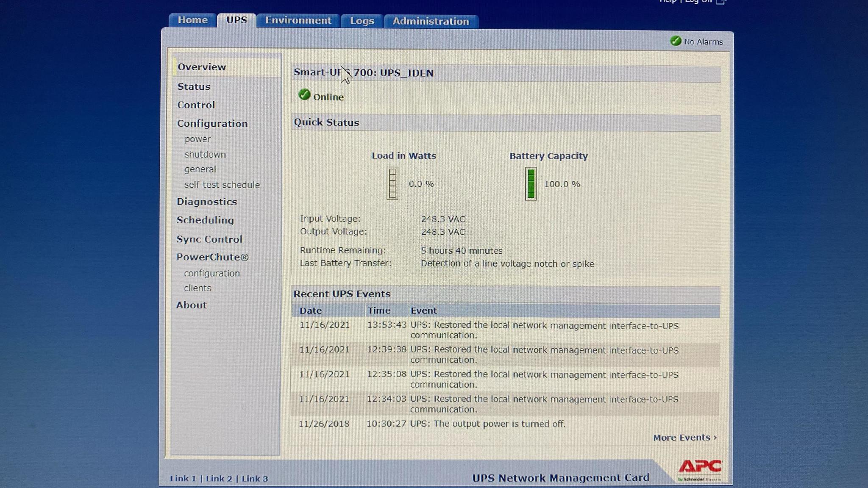Open Overview in the sidebar
This screenshot has height=488, width=868.
[202, 67]
